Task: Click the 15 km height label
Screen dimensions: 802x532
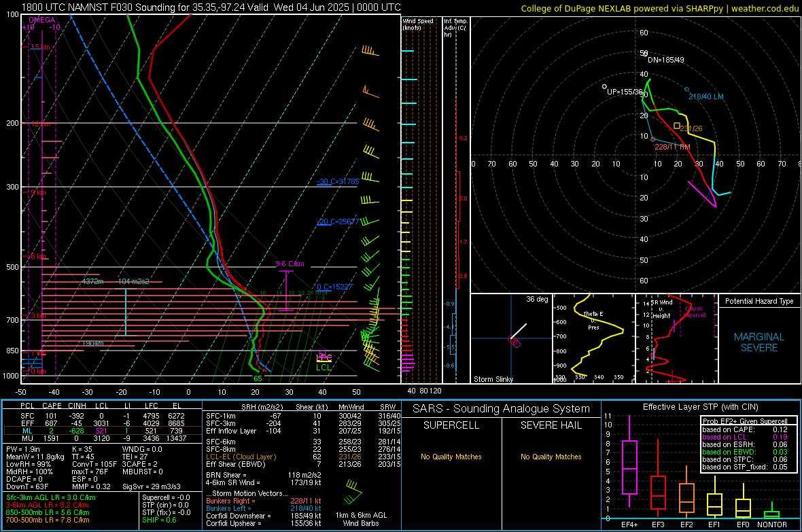Action: [40, 47]
